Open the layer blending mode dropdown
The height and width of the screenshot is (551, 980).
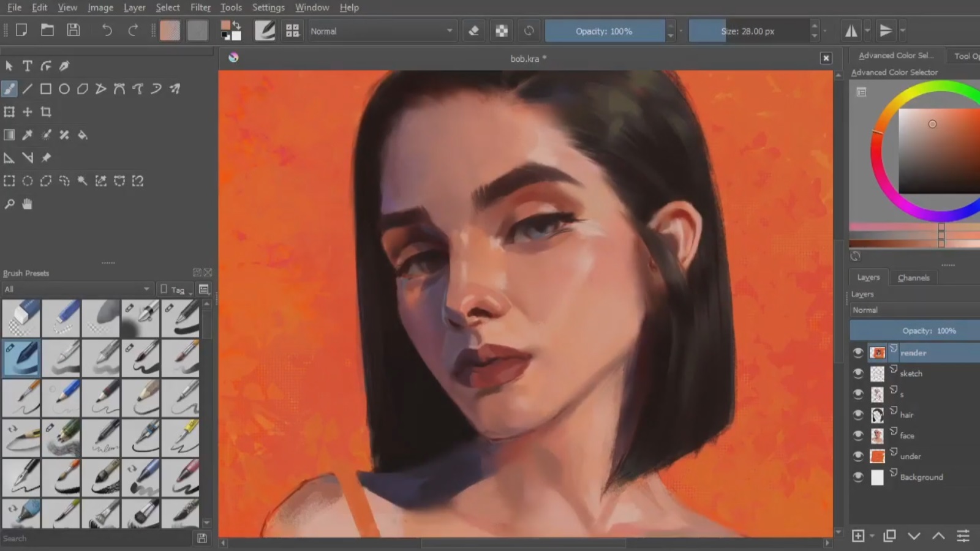coord(915,310)
